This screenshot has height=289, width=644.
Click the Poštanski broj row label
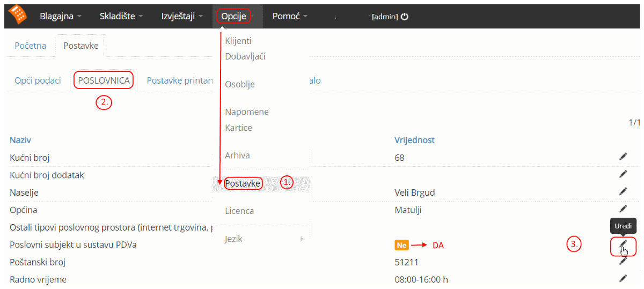pos(38,262)
